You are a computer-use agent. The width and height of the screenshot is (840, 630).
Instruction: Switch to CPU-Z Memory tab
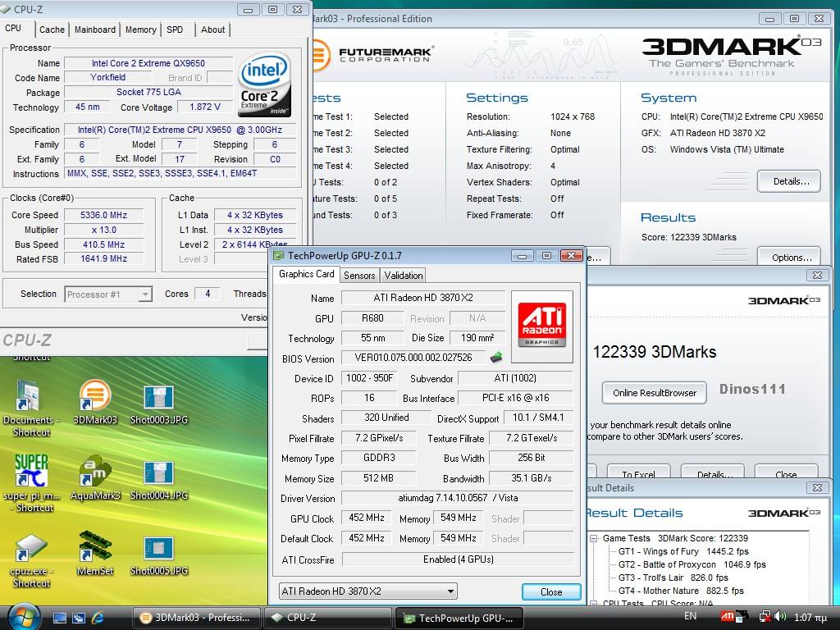pos(141,30)
